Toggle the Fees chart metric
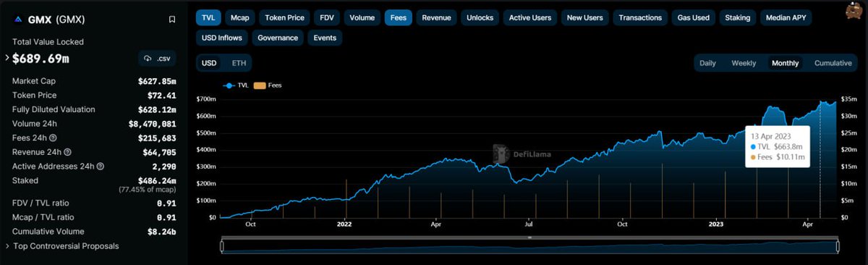The width and height of the screenshot is (868, 265). (x=398, y=17)
